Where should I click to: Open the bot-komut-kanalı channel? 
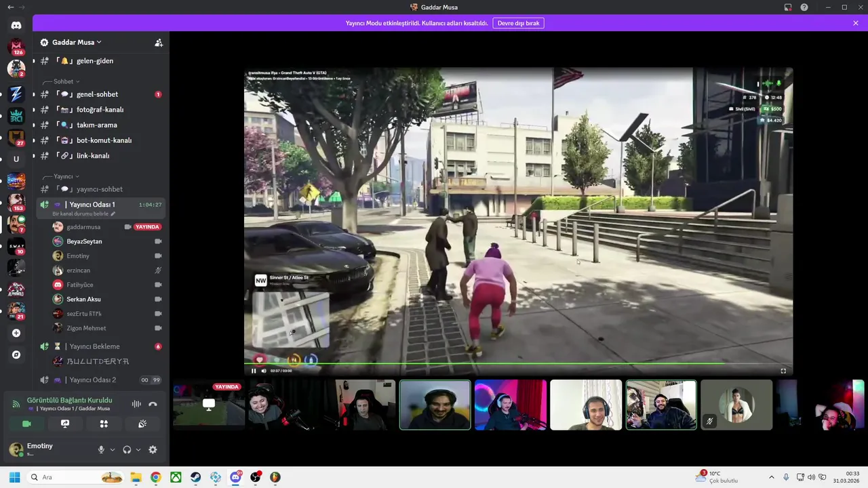(100, 140)
